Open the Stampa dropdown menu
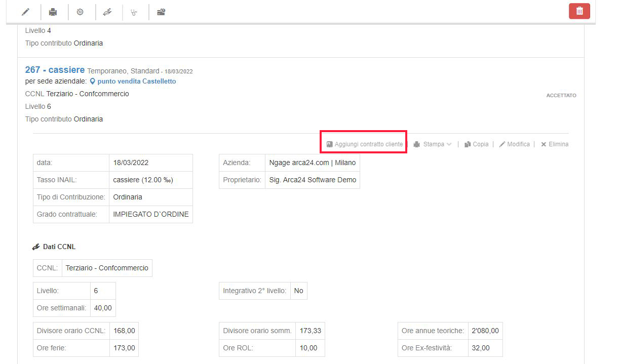Screen dimensions: 619x364 (437, 144)
